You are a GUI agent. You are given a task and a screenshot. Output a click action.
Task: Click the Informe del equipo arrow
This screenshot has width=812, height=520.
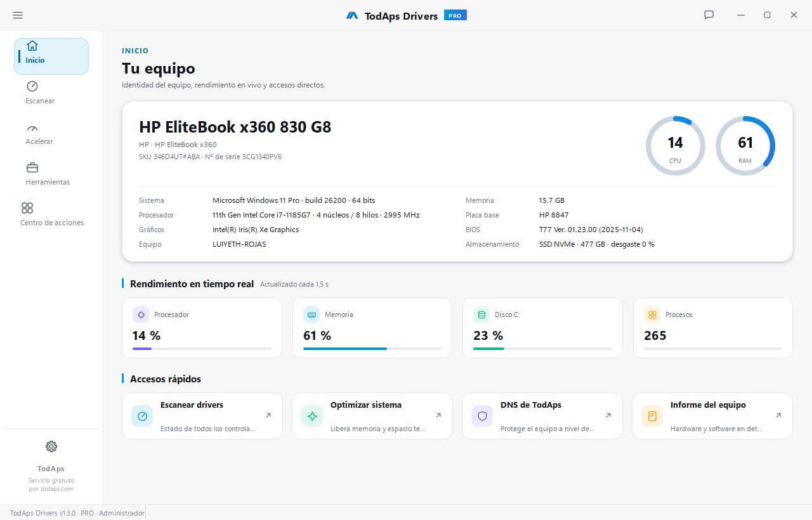778,415
